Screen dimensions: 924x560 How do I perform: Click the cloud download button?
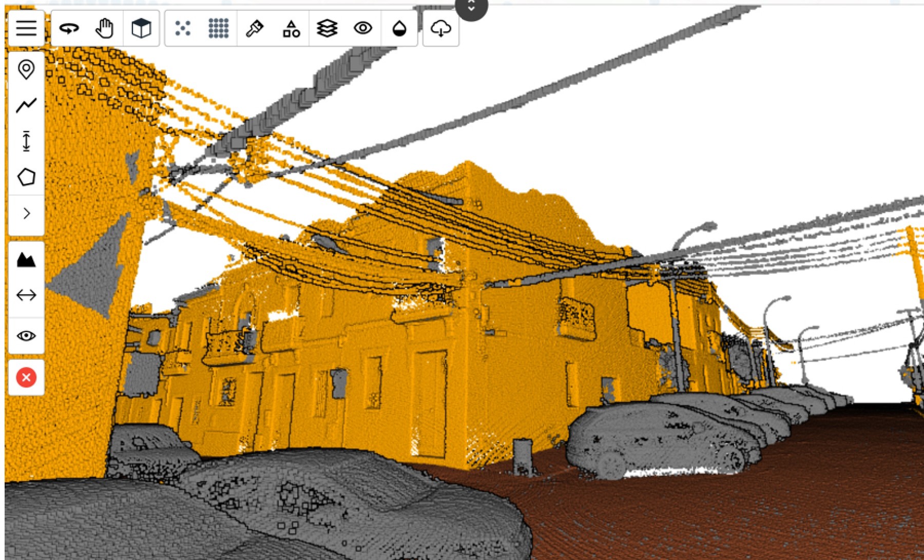coord(440,29)
